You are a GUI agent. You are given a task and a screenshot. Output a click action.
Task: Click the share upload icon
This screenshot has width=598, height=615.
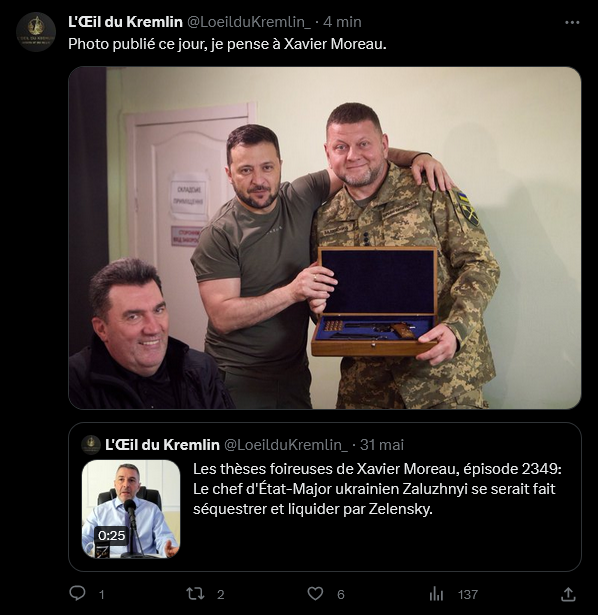568,594
